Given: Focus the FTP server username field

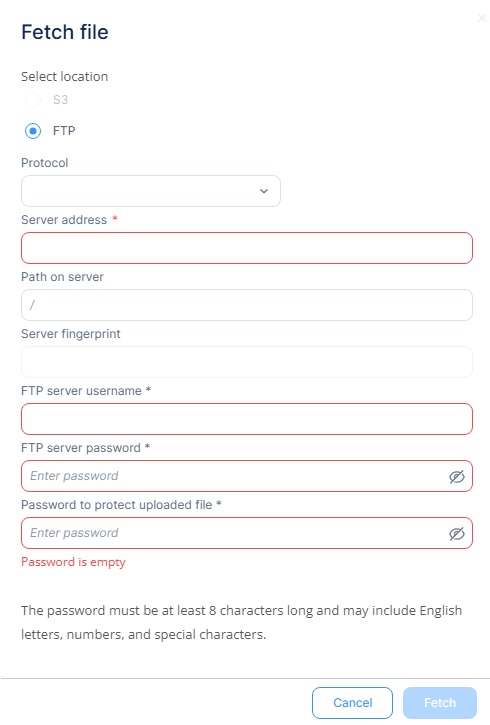Looking at the screenshot, I should pos(247,419).
